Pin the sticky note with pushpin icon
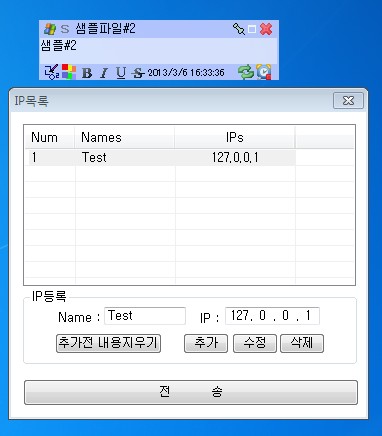Image resolution: width=382 pixels, height=436 pixels. (239, 29)
